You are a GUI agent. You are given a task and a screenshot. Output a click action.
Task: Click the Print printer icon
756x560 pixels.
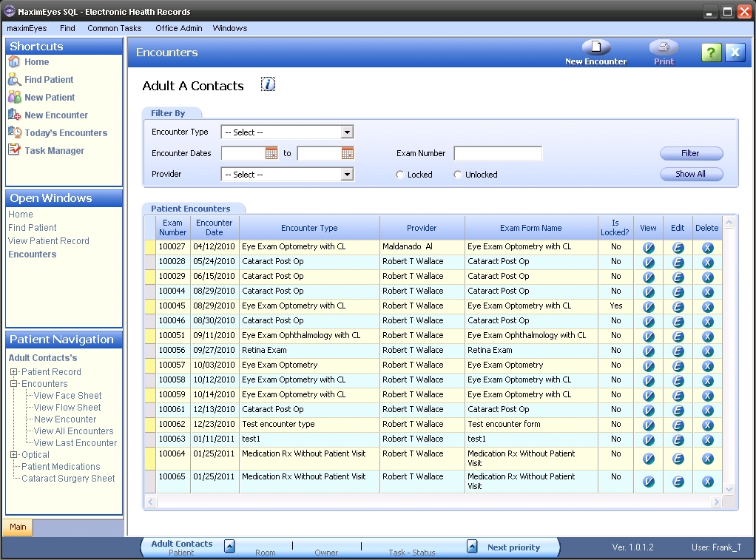pos(664,47)
